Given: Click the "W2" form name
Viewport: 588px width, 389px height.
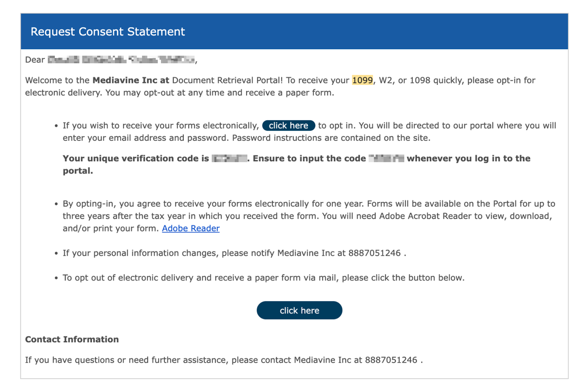Looking at the screenshot, I should [x=386, y=80].
